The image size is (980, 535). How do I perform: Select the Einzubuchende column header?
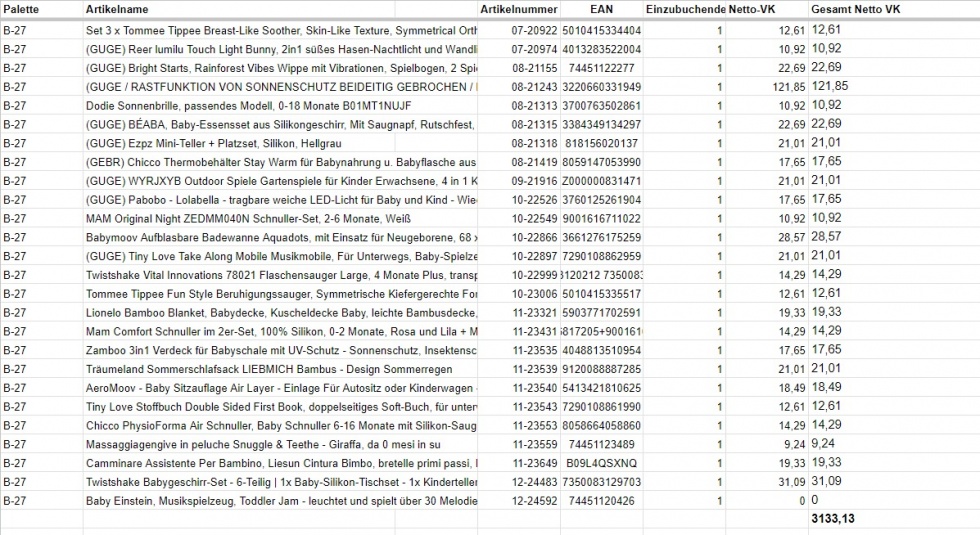[x=686, y=9]
